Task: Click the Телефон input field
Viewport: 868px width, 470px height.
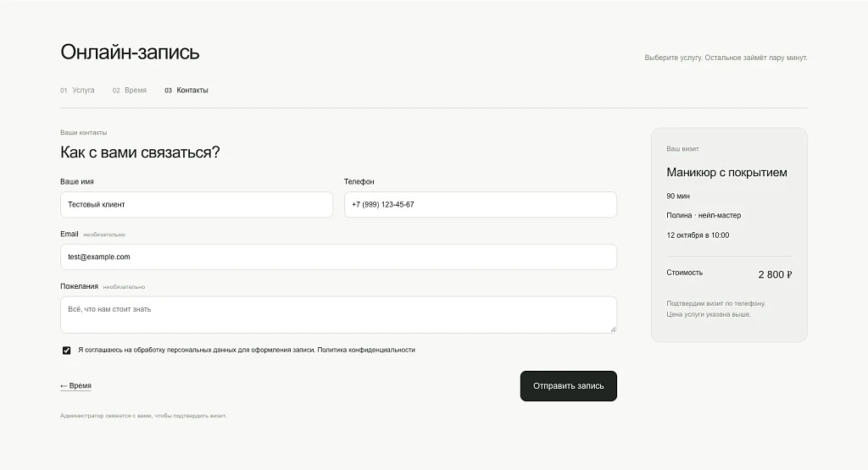Action: [481, 205]
